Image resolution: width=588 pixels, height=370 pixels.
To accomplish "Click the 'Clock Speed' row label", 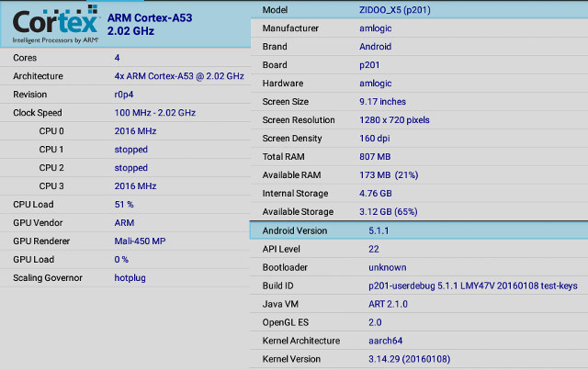I will (x=38, y=113).
